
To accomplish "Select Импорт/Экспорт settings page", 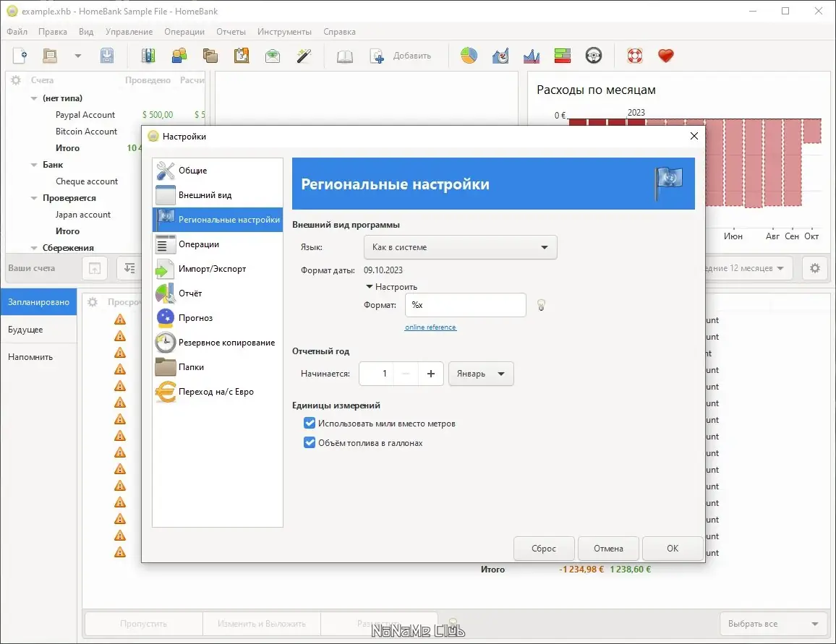I will click(218, 268).
